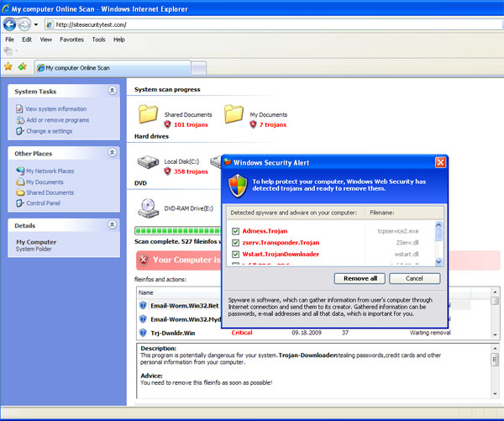Image resolution: width=504 pixels, height=421 pixels.
Task: Click the 358 trojans warning text
Action: [191, 171]
